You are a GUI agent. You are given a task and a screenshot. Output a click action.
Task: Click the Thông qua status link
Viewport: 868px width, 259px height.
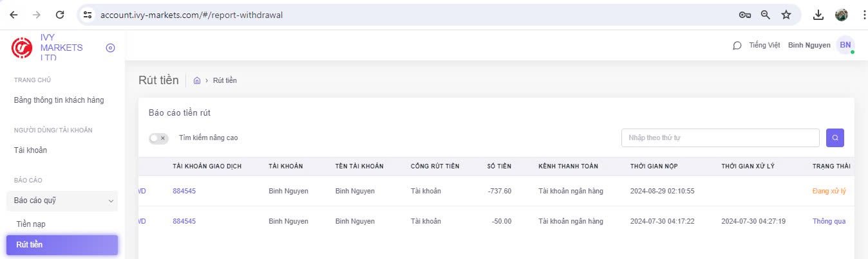pos(829,221)
